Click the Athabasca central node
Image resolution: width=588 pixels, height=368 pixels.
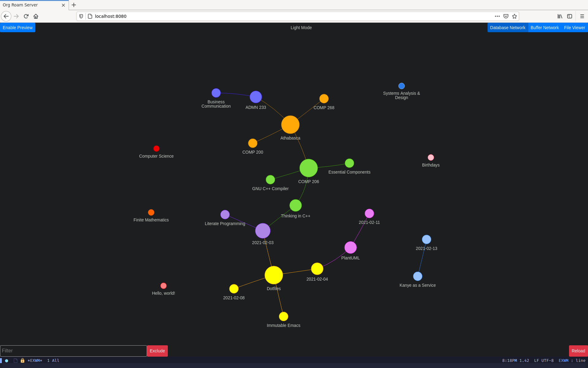pyautogui.click(x=290, y=125)
